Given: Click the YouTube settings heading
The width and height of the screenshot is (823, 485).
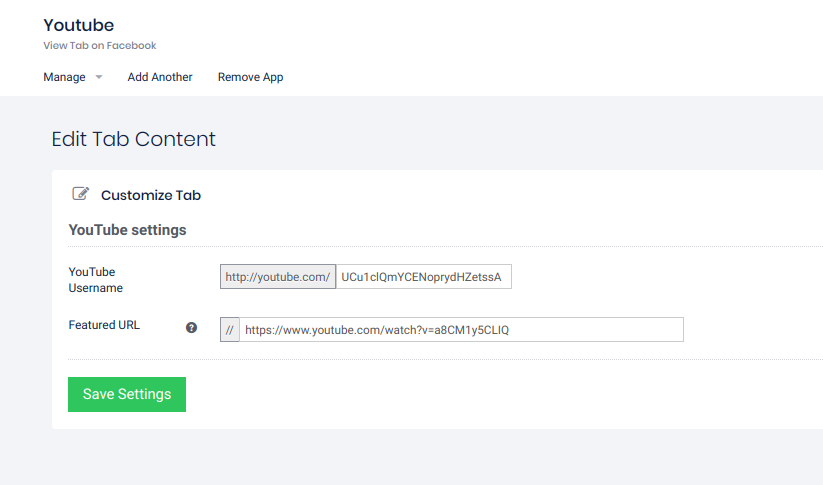Looking at the screenshot, I should (x=127, y=230).
